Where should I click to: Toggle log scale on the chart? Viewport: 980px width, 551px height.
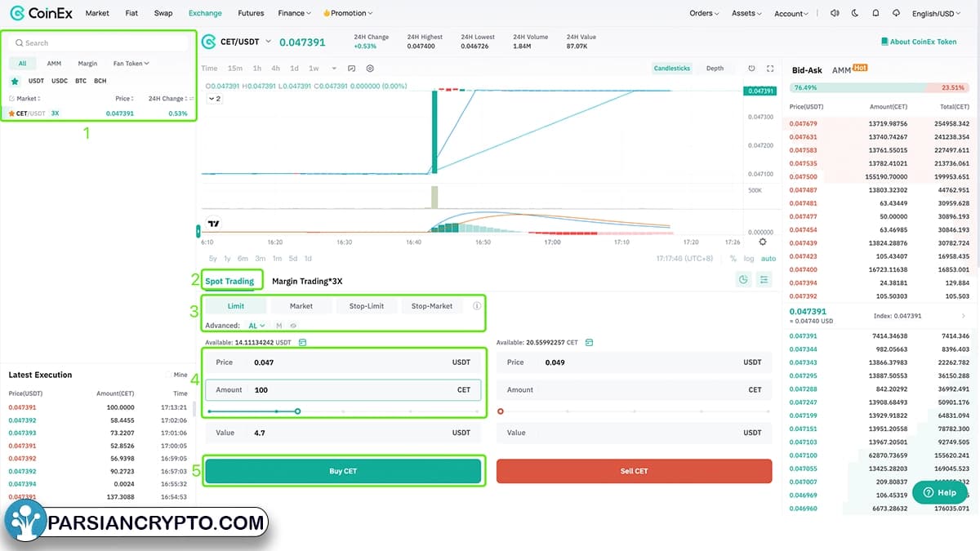pyautogui.click(x=749, y=259)
